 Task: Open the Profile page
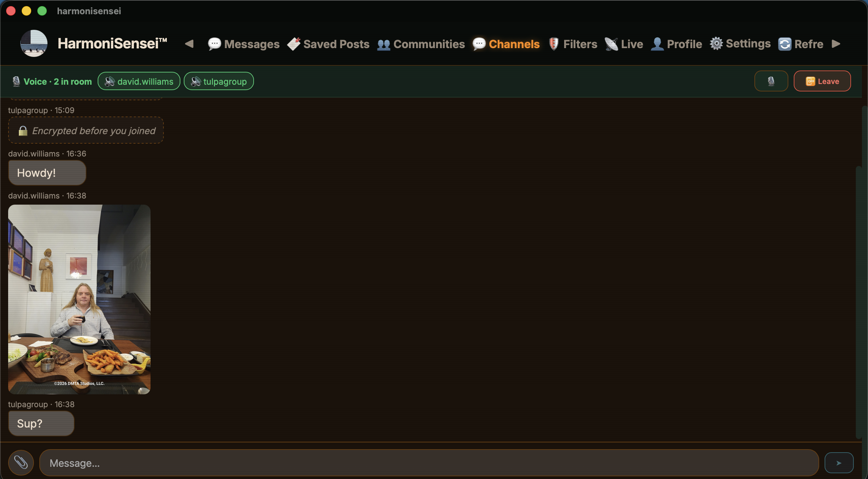[x=676, y=44]
